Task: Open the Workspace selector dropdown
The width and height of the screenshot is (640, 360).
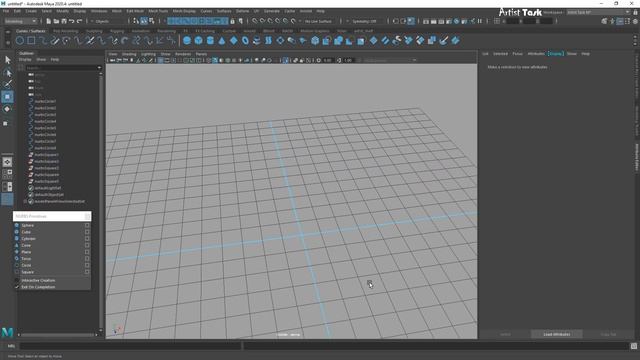Action: click(x=598, y=12)
